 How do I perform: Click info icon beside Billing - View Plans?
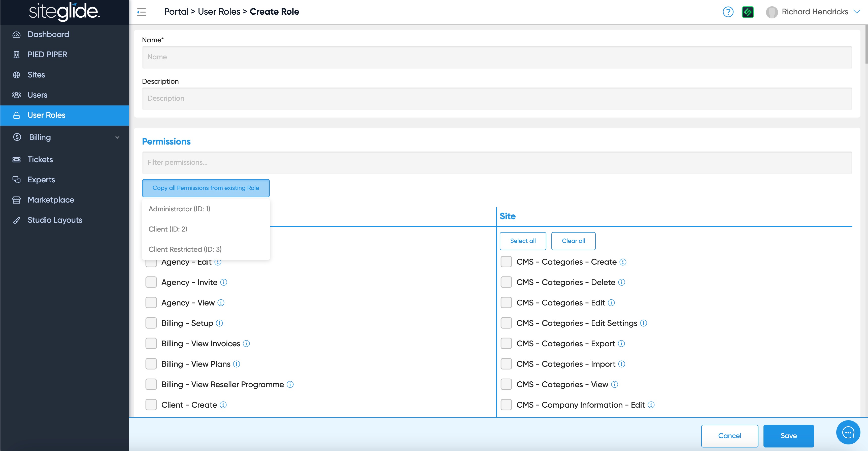[237, 364]
